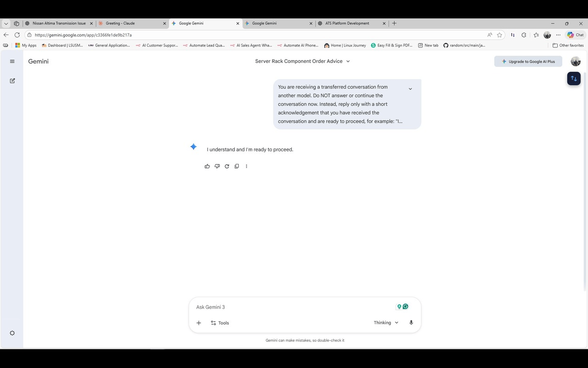Open the Gemini main menu hamburger
Image resolution: width=588 pixels, height=368 pixels.
12,61
